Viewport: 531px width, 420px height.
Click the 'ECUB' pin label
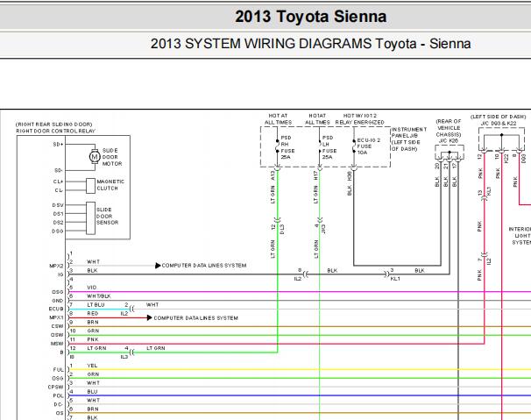click(56, 309)
